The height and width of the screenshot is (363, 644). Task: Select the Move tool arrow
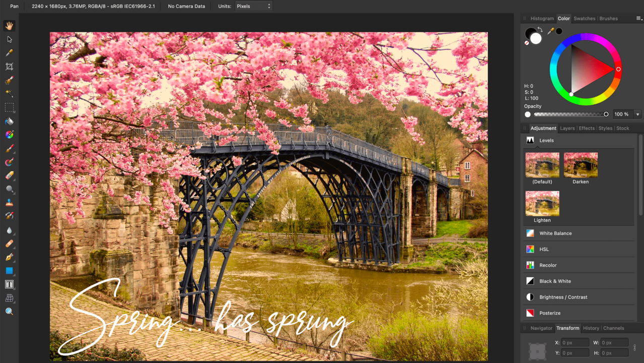pyautogui.click(x=9, y=39)
